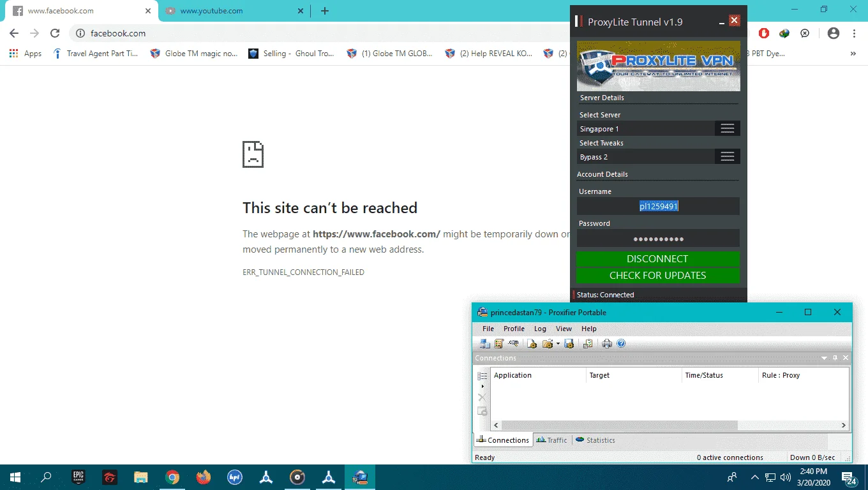The image size is (868, 490).
Task: Click the site info icon beside facebook.com
Action: [80, 33]
